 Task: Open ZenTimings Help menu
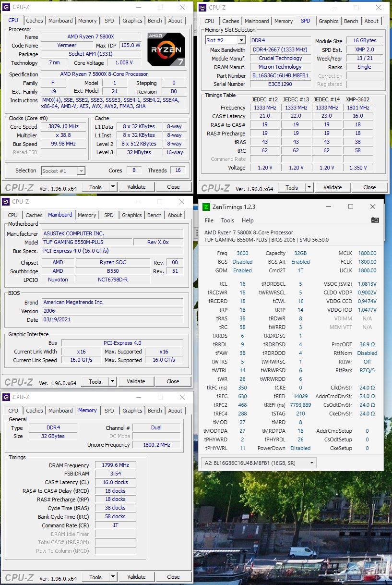(x=248, y=220)
